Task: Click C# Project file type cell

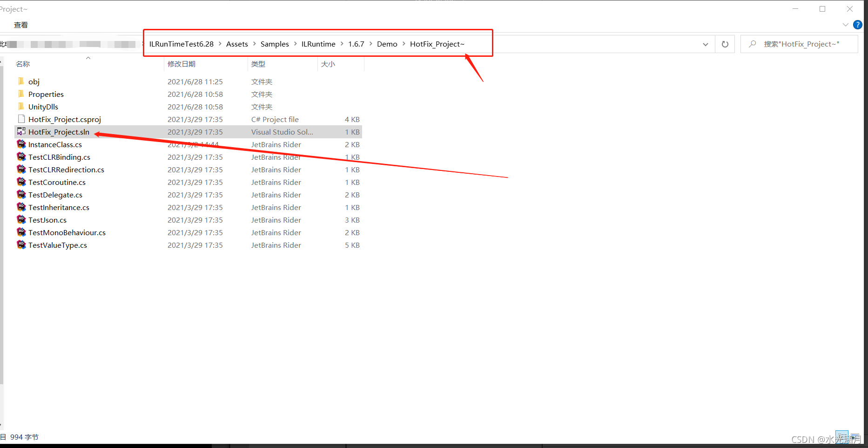Action: click(275, 119)
